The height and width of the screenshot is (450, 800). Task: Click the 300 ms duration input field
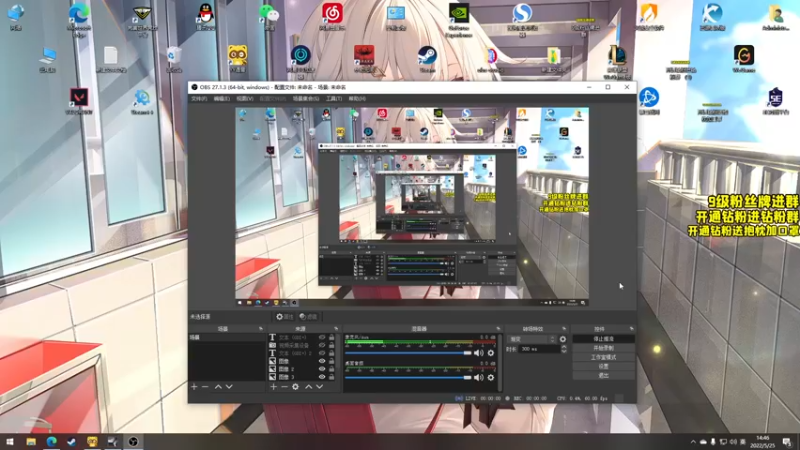pos(539,349)
